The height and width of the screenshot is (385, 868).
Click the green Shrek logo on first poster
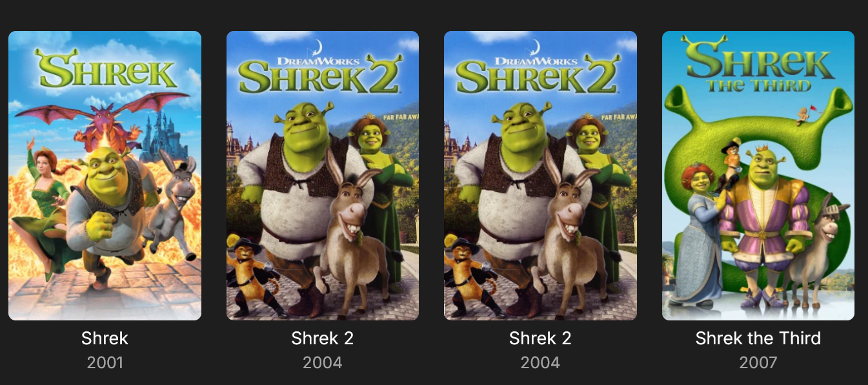[106, 69]
